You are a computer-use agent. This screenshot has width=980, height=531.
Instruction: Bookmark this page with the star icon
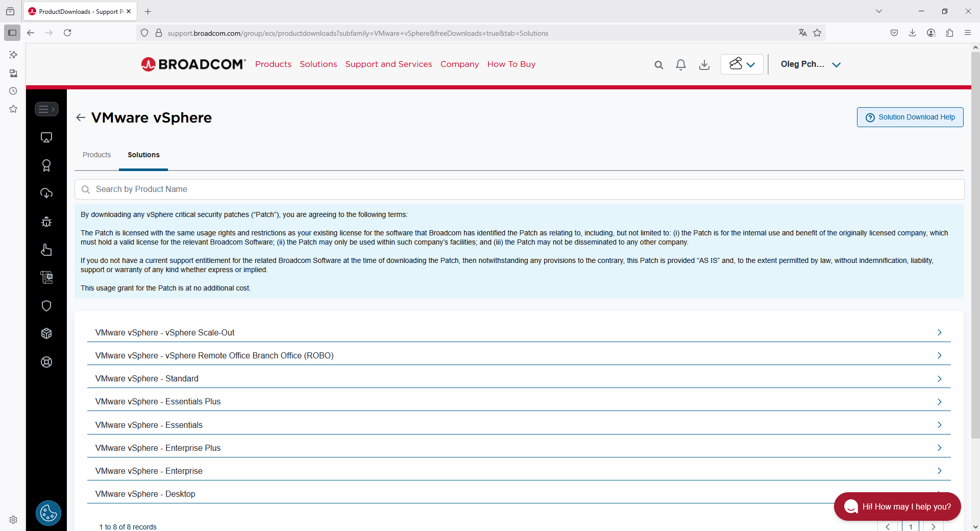817,33
